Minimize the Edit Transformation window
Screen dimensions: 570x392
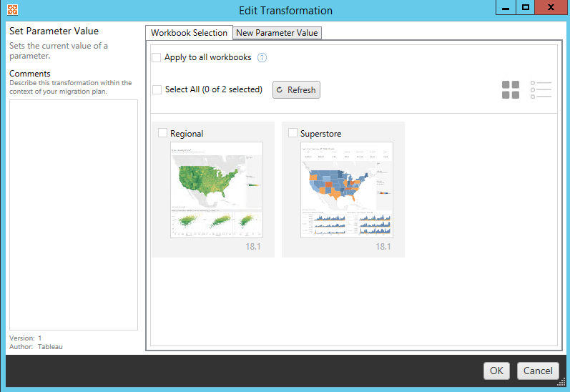[x=506, y=9]
